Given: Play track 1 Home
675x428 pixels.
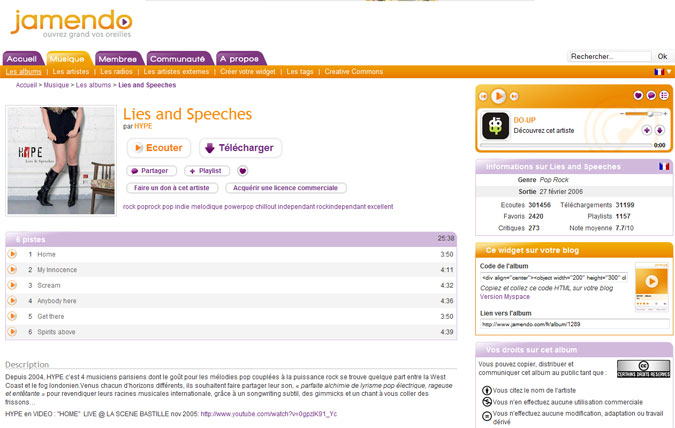Looking at the screenshot, I should coord(12,254).
